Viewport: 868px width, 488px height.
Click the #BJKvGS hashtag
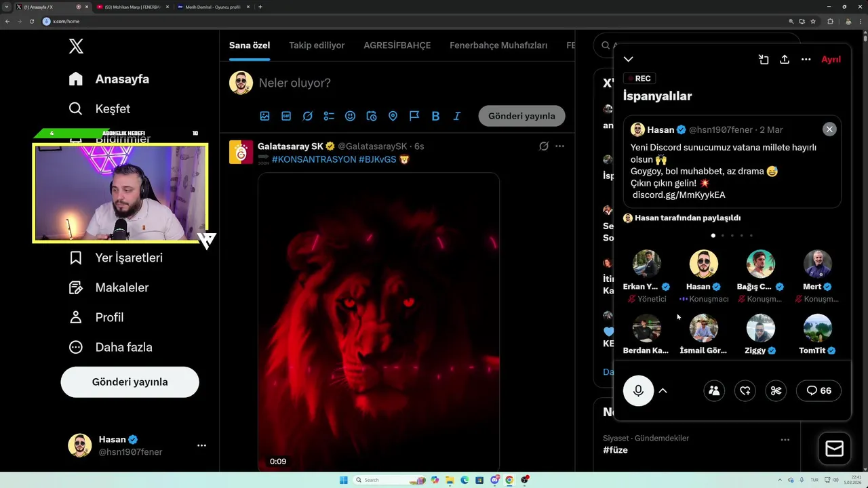[377, 159]
